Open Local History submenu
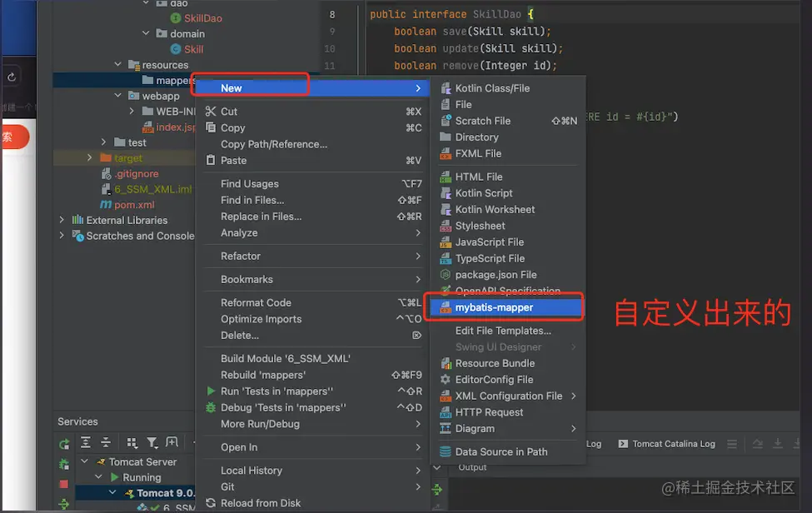Image resolution: width=812 pixels, height=513 pixels. coord(312,471)
